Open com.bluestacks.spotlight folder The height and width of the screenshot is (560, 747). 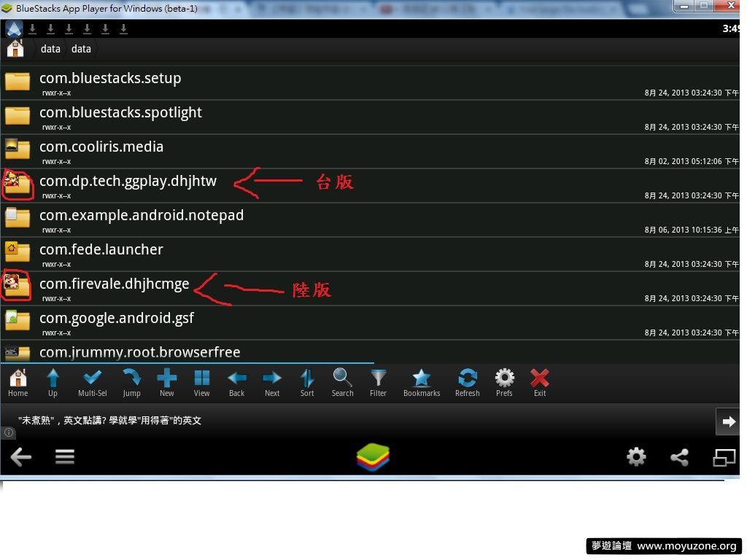(370, 117)
